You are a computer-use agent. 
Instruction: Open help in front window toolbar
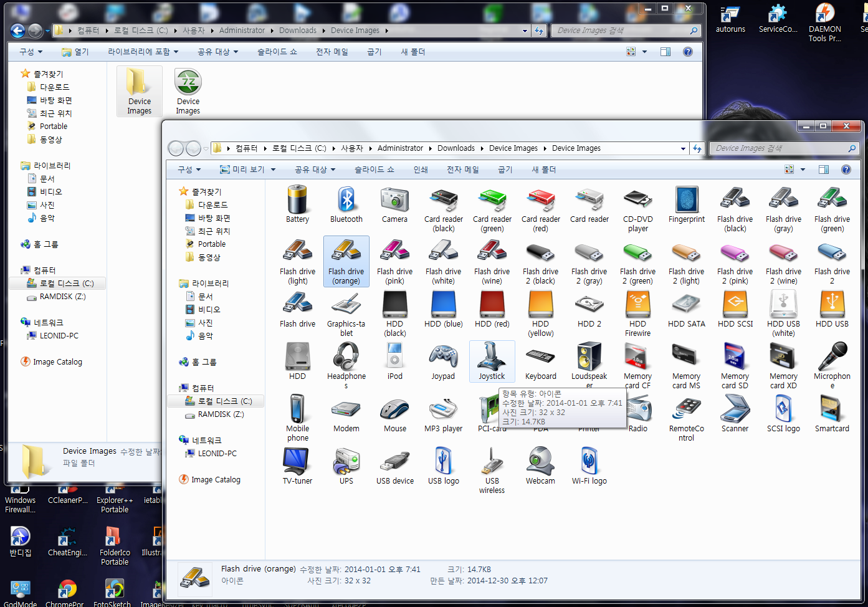click(846, 170)
